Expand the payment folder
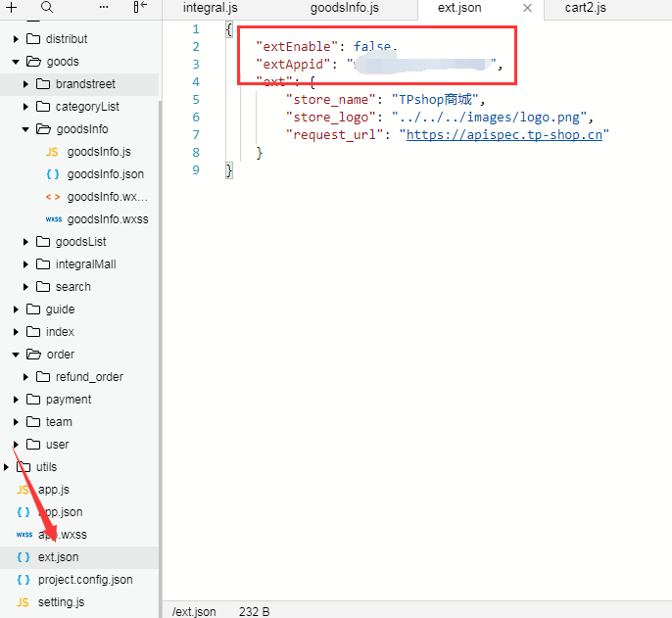This screenshot has width=672, height=618. point(17,400)
